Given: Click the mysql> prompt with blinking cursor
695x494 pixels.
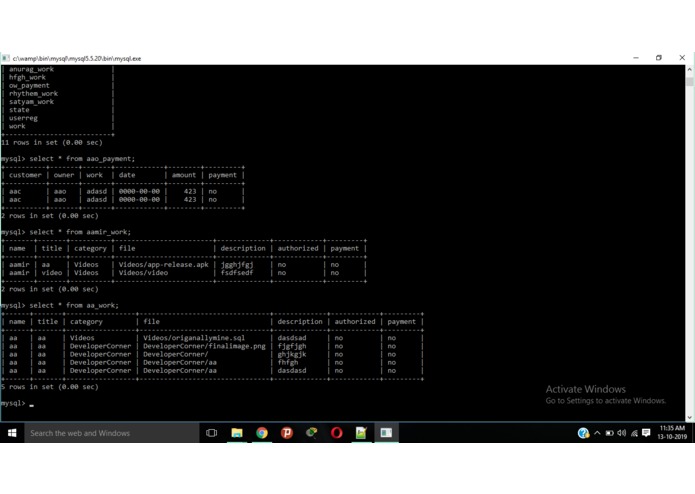Looking at the screenshot, I should tap(17, 403).
